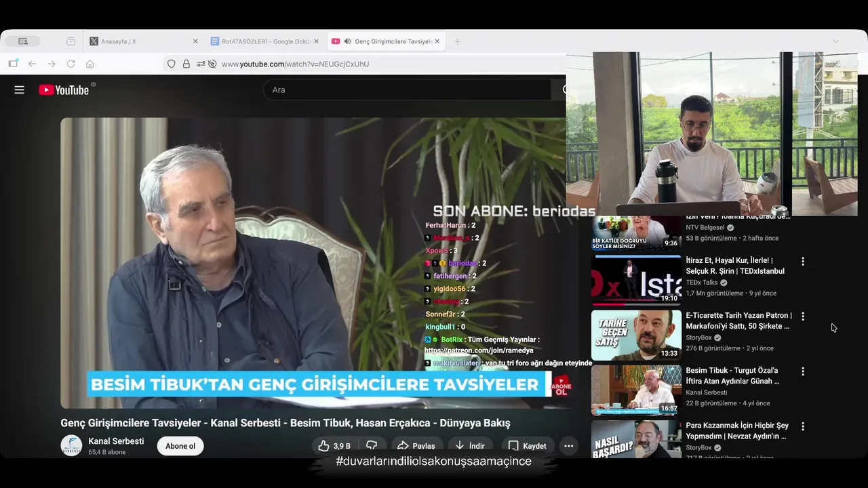Click the sidebar icon left of back arrow
The image size is (868, 488).
(13, 64)
